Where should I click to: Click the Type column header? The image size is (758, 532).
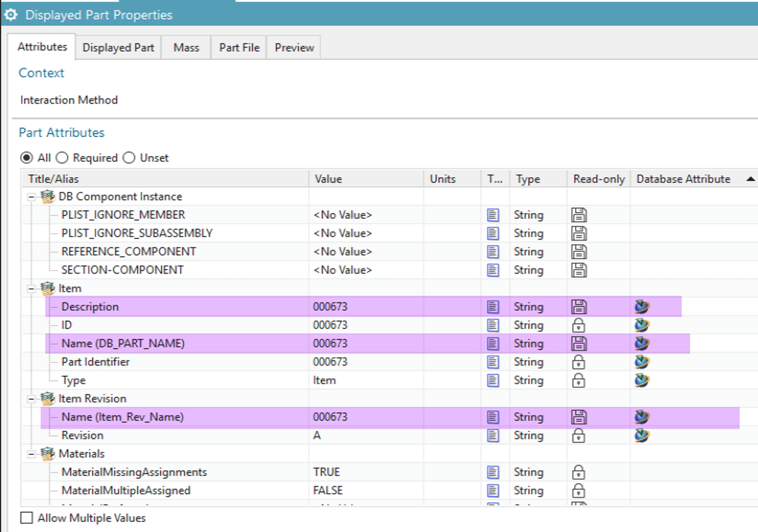(x=538, y=179)
